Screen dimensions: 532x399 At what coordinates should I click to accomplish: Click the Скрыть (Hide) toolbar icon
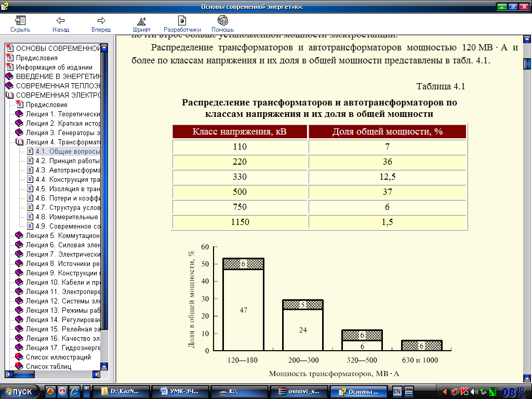20,21
